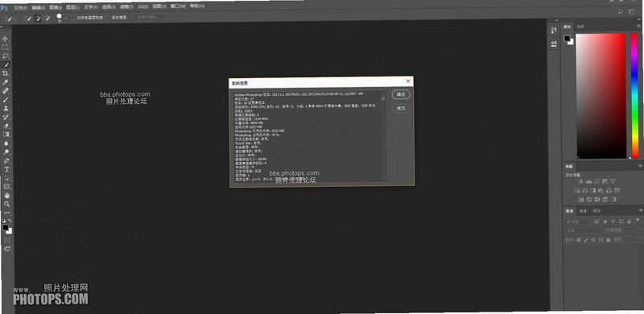
Task: Add a Curves adjustment
Action: 597,181
